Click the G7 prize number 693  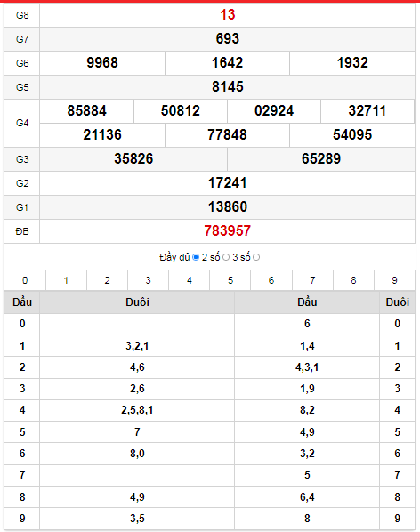227,38
